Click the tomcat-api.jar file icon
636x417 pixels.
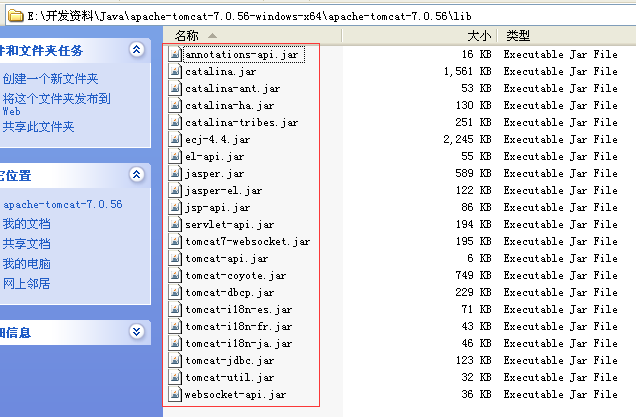click(x=175, y=259)
